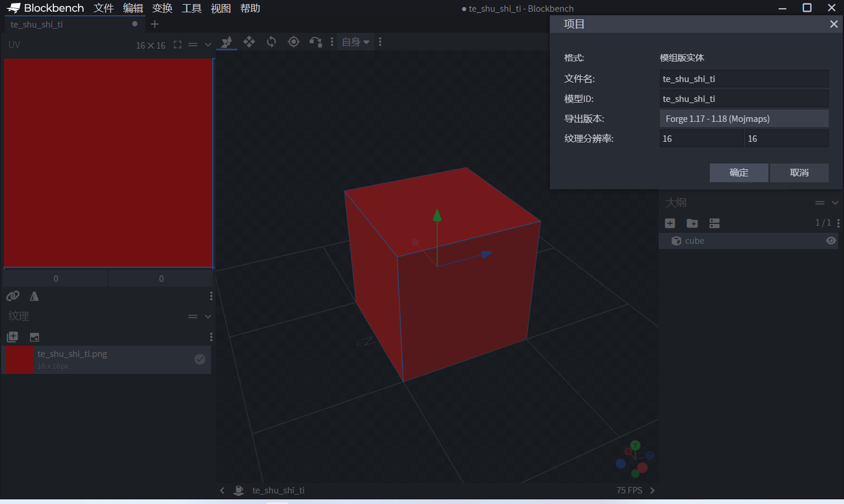This screenshot has height=504, width=844.
Task: Open the 视图 menu
Action: tap(221, 8)
